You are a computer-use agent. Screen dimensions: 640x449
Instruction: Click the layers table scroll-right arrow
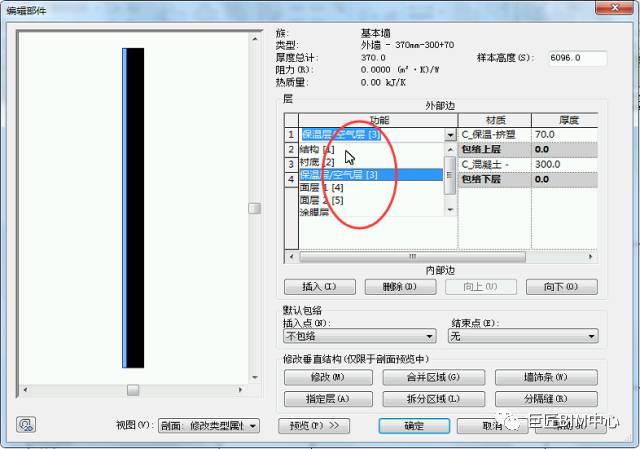click(590, 257)
